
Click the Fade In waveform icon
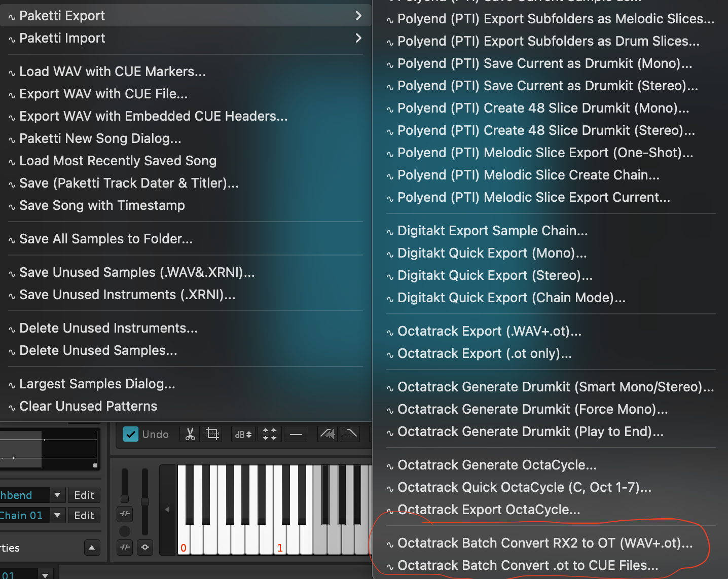327,434
